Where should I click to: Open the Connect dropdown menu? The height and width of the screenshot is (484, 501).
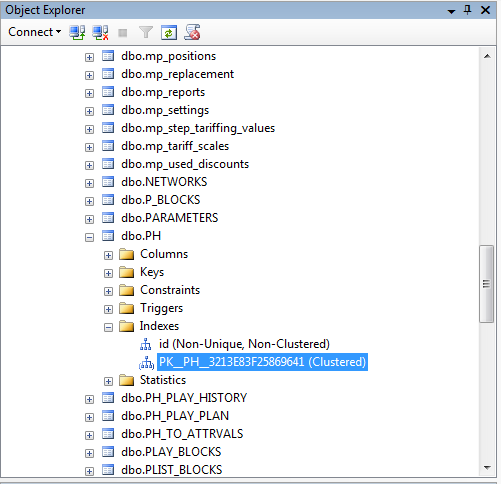(x=35, y=32)
